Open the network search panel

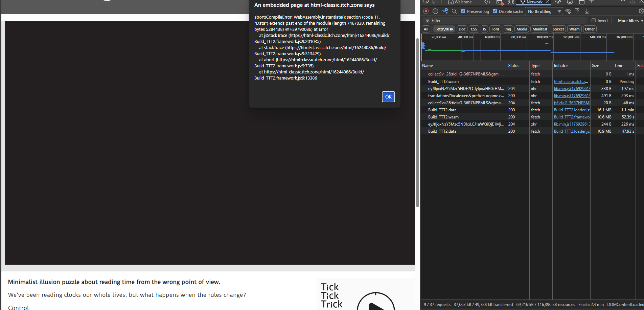454,11
